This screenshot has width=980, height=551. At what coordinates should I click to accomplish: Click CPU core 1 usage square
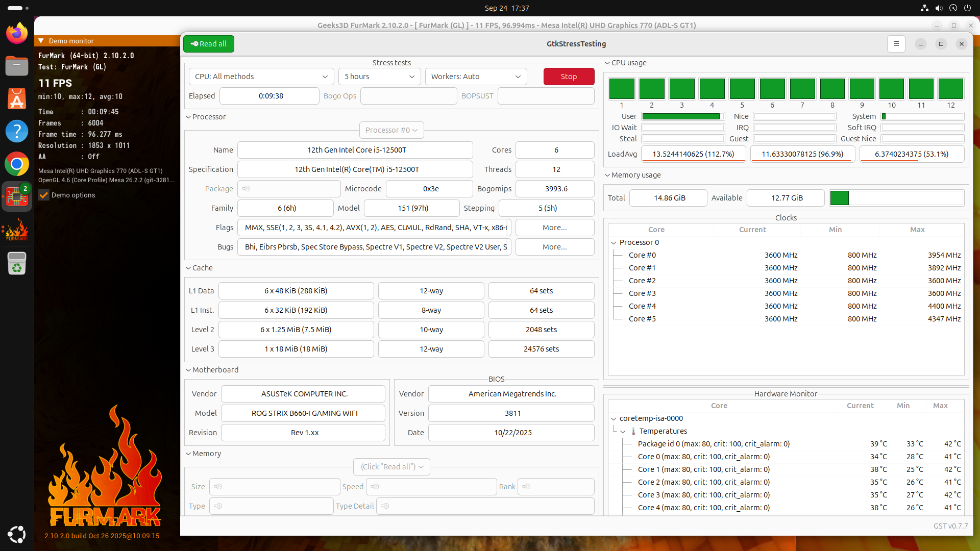coord(622,89)
